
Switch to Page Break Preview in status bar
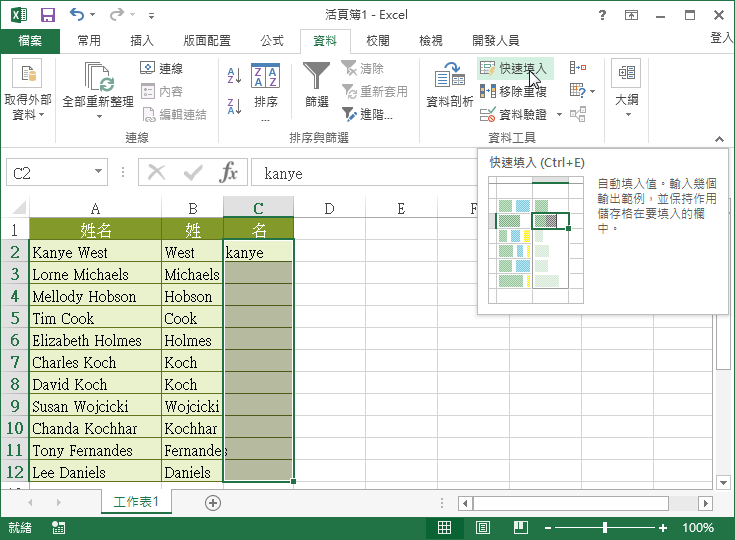click(x=520, y=528)
